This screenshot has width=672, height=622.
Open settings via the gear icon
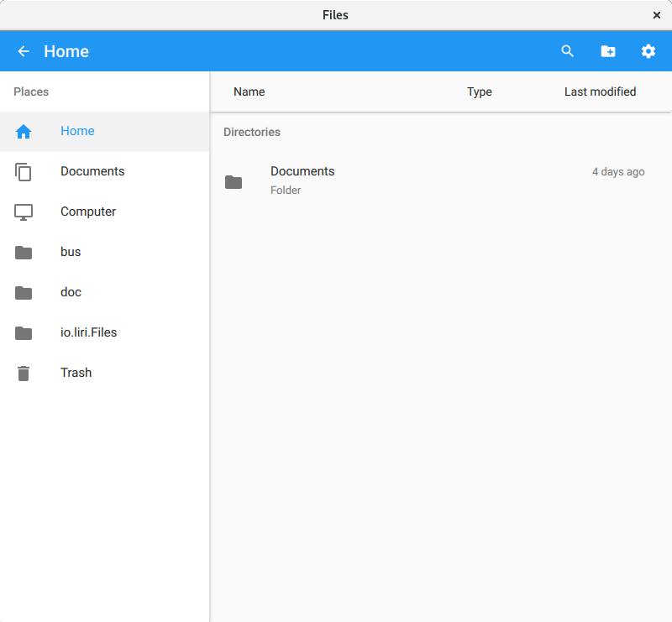pos(648,51)
